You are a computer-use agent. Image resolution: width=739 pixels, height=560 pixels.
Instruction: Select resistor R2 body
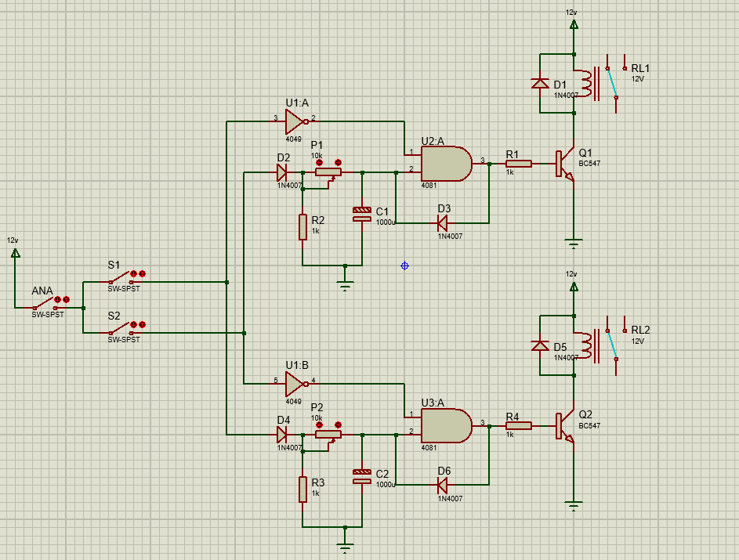(302, 227)
